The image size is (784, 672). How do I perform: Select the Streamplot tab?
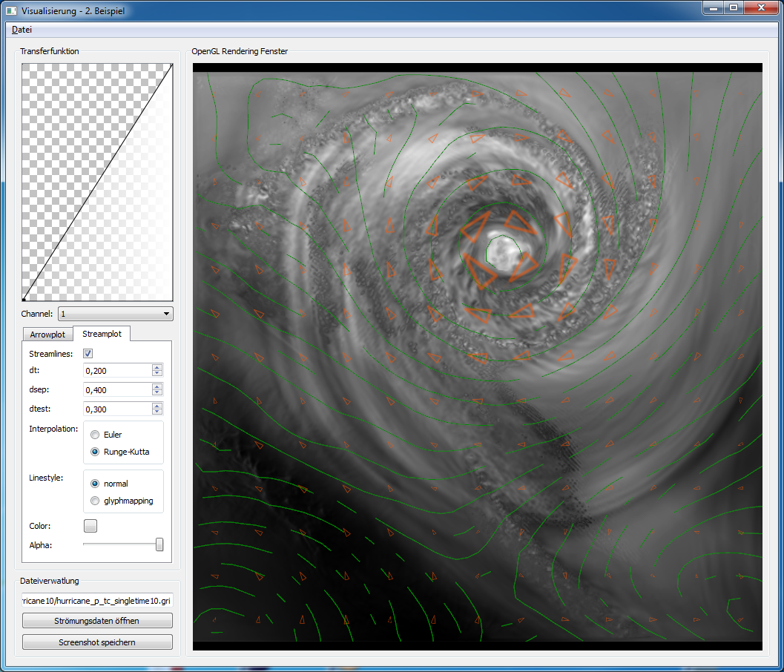coord(102,334)
